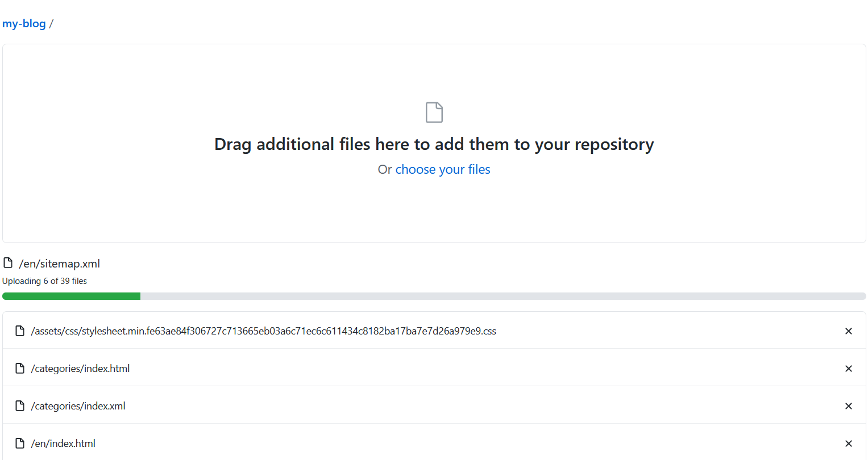Open the my-blog repository breadcrumb link
The height and width of the screenshot is (460, 868).
[24, 24]
